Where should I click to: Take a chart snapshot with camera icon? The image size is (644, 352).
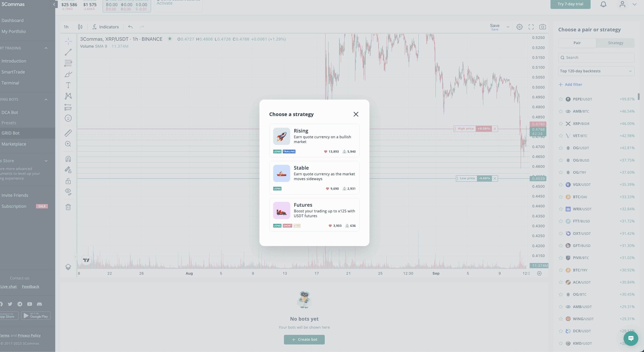pos(542,27)
